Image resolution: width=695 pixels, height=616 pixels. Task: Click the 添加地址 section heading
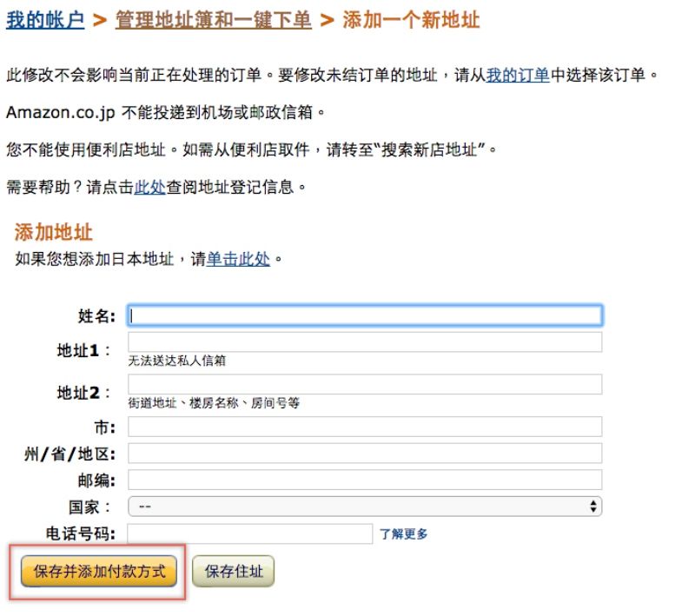54,232
